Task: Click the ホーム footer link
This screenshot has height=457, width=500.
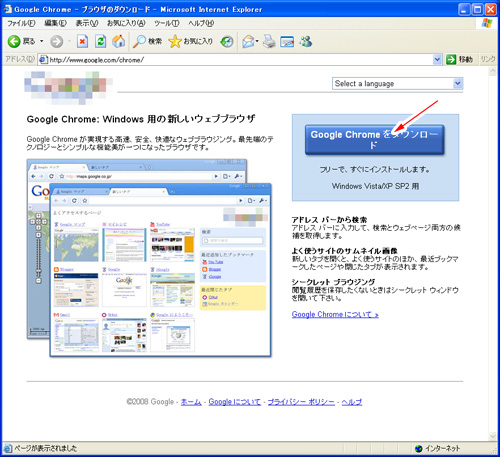Action: [191, 402]
